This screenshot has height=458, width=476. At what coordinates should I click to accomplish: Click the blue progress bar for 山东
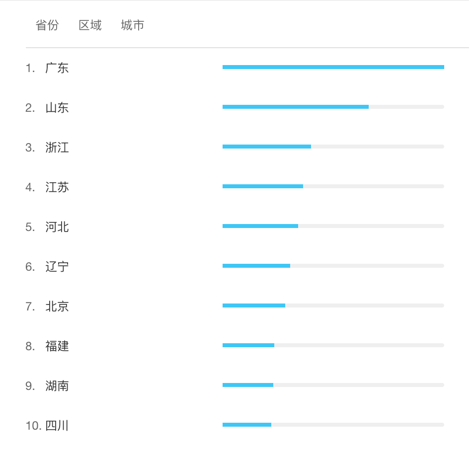(x=296, y=107)
